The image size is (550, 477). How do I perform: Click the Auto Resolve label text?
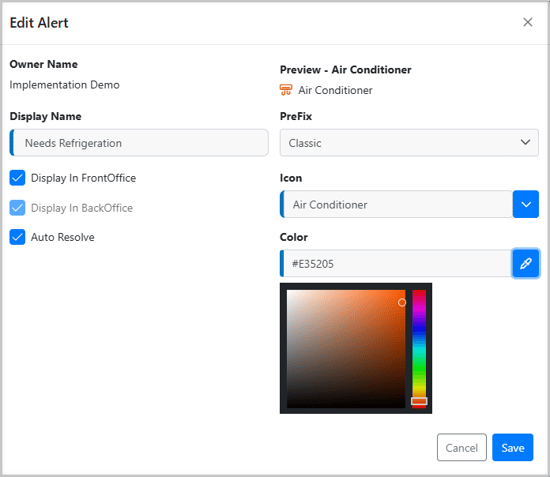pyautogui.click(x=63, y=237)
